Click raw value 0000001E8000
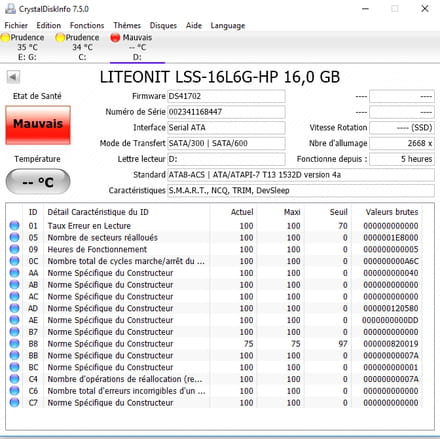The image size is (440, 439). click(x=391, y=238)
